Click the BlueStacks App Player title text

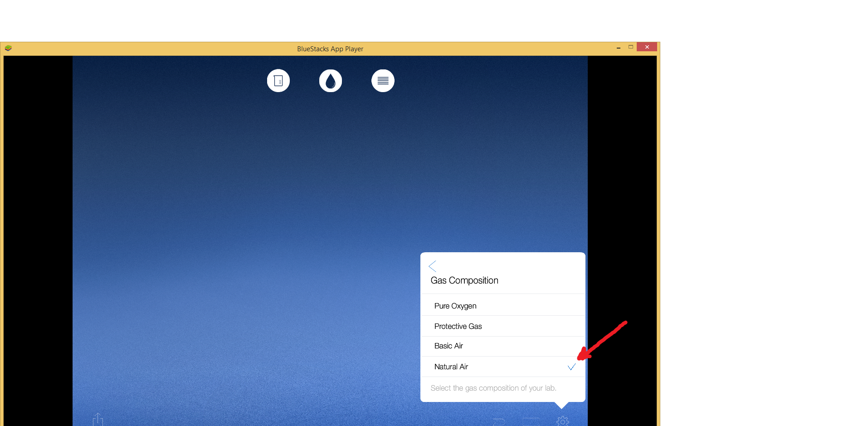tap(330, 49)
